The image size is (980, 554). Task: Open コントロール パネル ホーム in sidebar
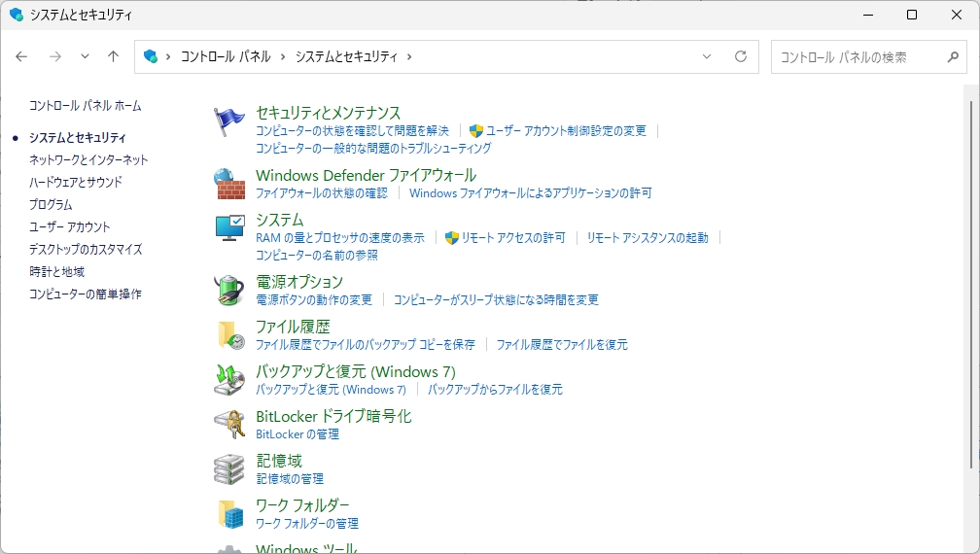[x=85, y=106]
